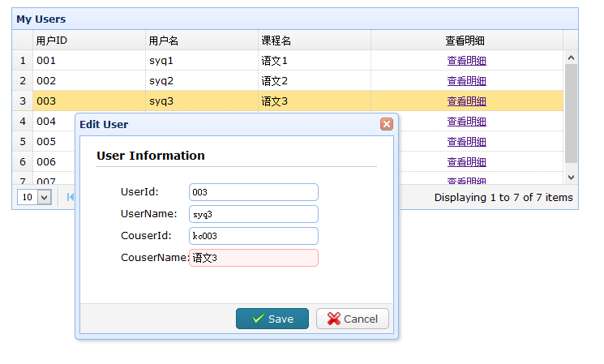This screenshot has width=604, height=364.
Task: Cancel editing the user
Action: click(x=353, y=319)
